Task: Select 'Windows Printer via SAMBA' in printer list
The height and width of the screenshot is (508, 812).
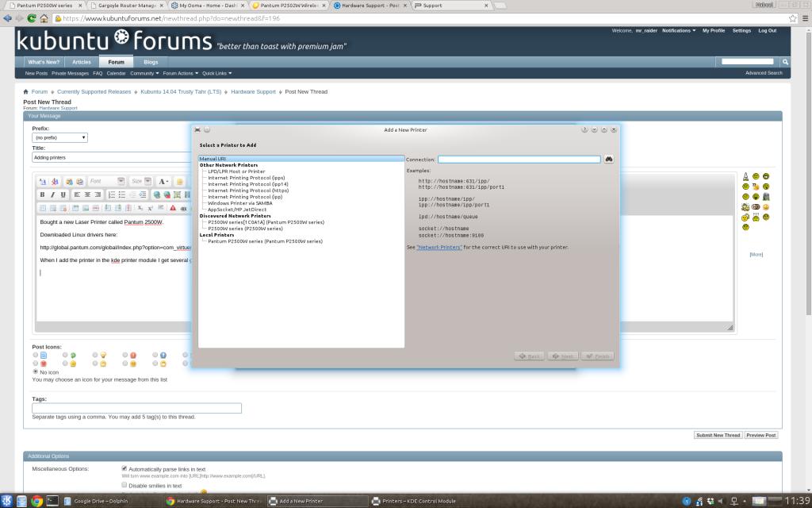Action: [x=239, y=203]
